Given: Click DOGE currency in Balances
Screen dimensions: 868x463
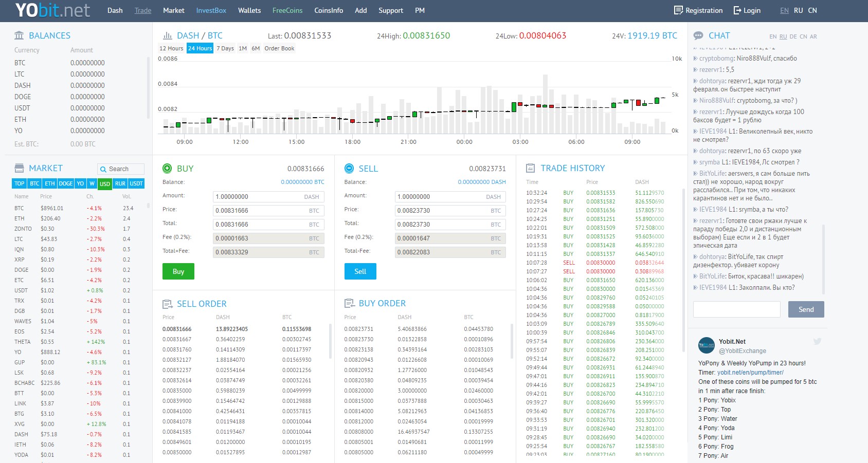Looking at the screenshot, I should (23, 97).
